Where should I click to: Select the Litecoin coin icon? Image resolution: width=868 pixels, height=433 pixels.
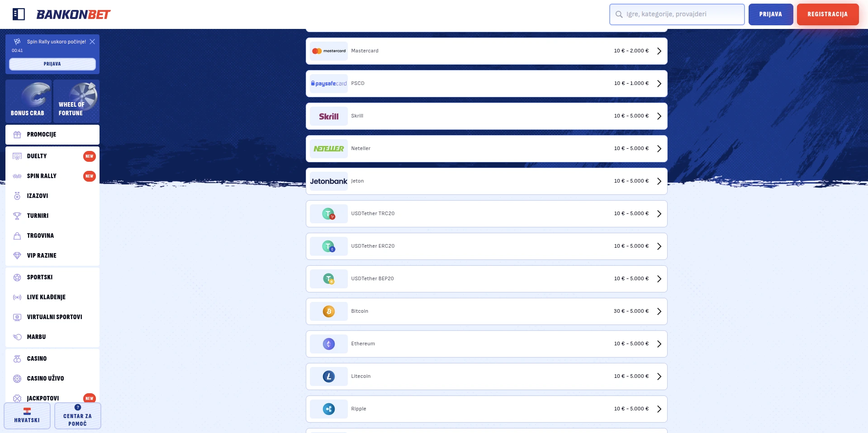coord(328,377)
